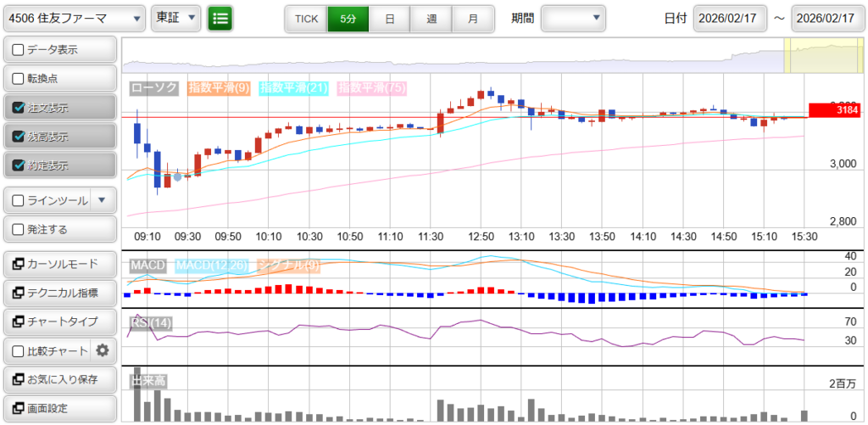Expand the 期間 period dropdown
Image resolution: width=868 pixels, height=425 pixels.
pos(574,18)
